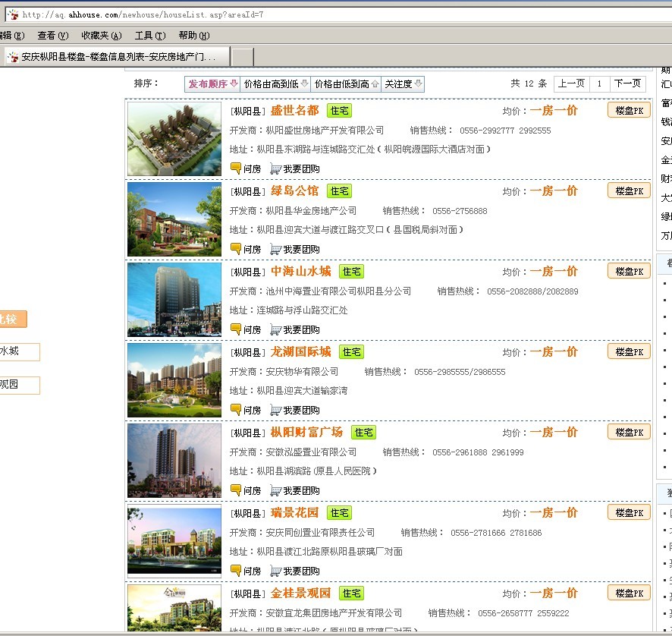The image size is (672, 636).
Task: Open the 查看(V) menu
Action: tap(53, 36)
